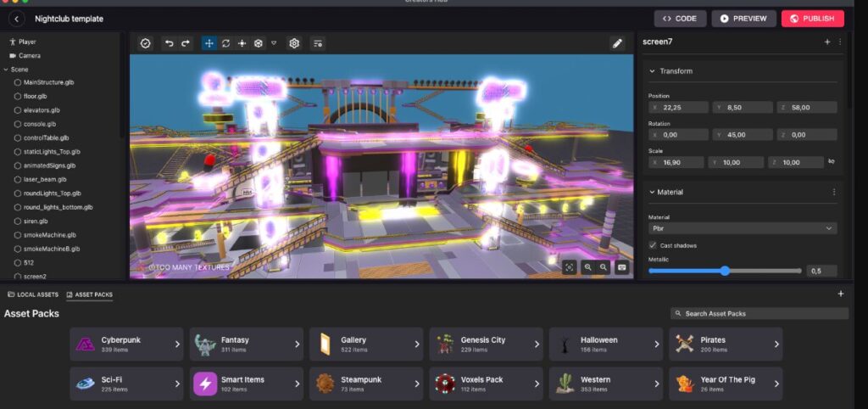
Task: Collapse the Transform section
Action: [x=652, y=71]
